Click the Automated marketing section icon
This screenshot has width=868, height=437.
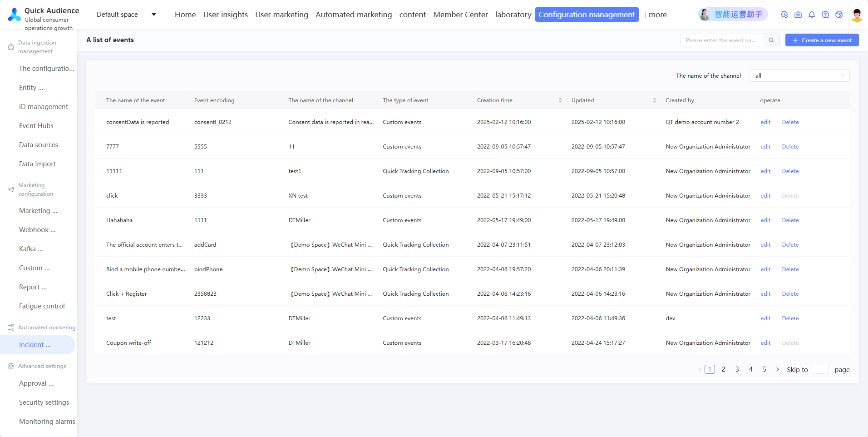tap(11, 327)
